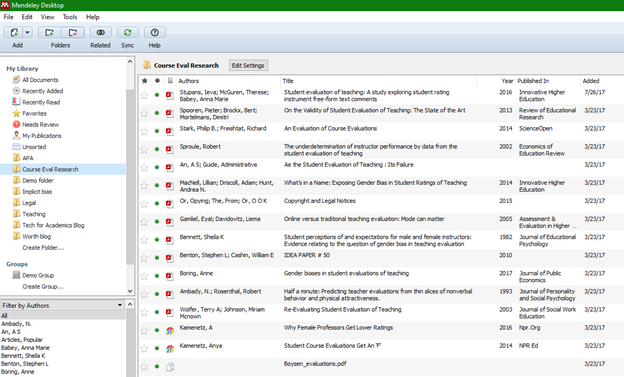Viewport: 624px width, 377px height.
Task: Star the Boring, Anne document
Action: [x=144, y=276]
